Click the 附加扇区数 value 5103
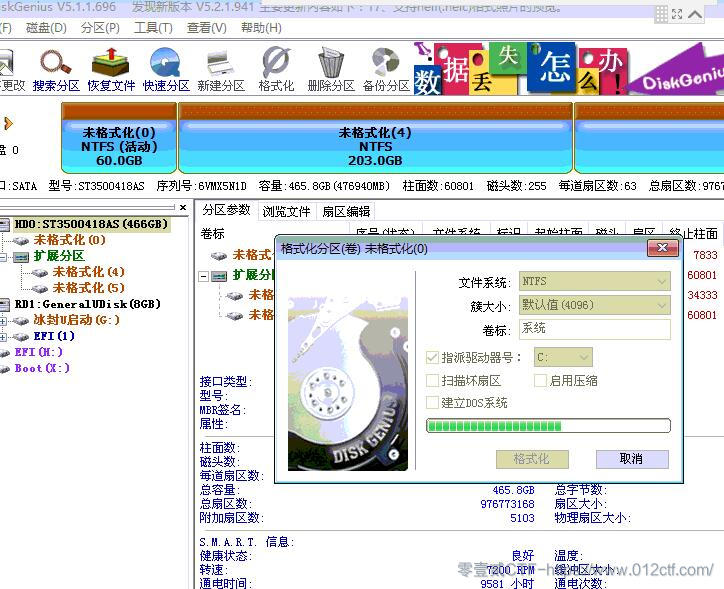The height and width of the screenshot is (589, 724). [x=522, y=518]
